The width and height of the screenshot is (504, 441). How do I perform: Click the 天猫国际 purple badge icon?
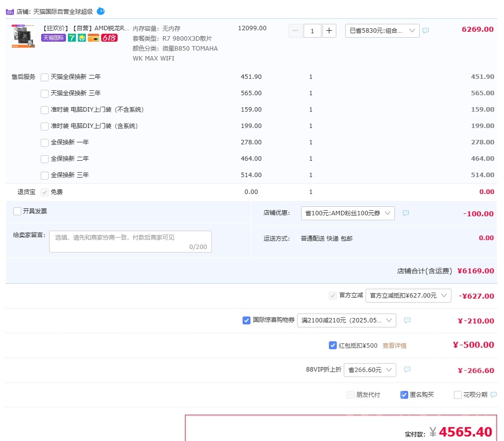pos(53,38)
